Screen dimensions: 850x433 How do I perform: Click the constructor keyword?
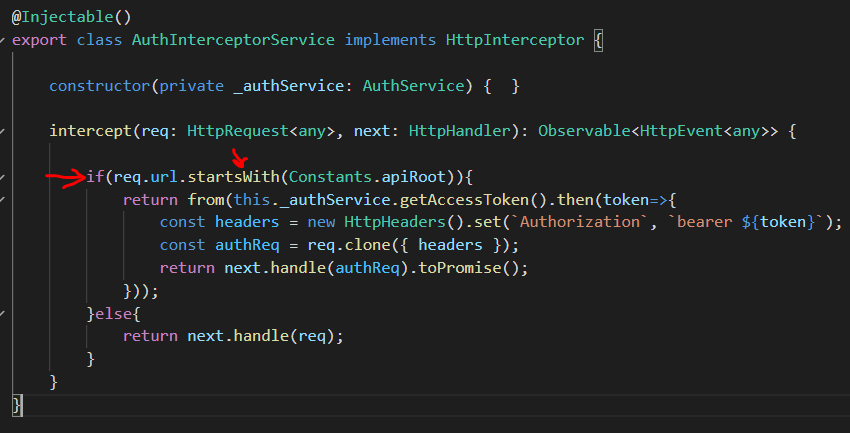click(x=99, y=86)
